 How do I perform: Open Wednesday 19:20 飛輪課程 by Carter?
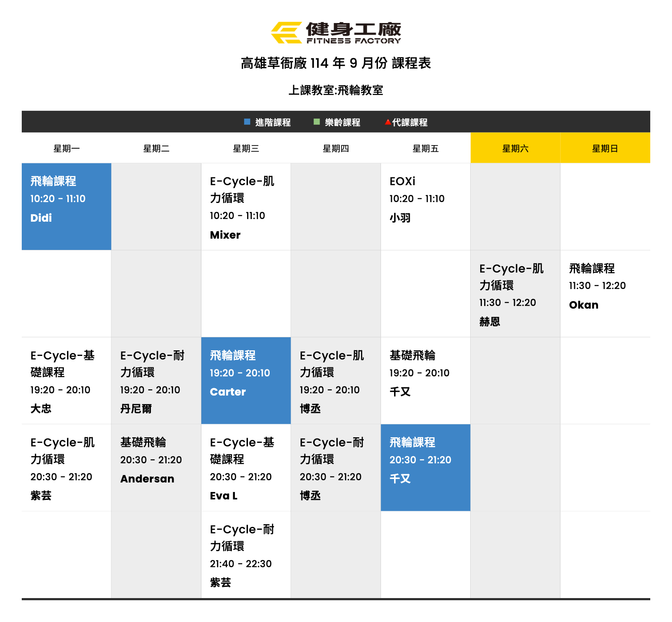click(246, 381)
